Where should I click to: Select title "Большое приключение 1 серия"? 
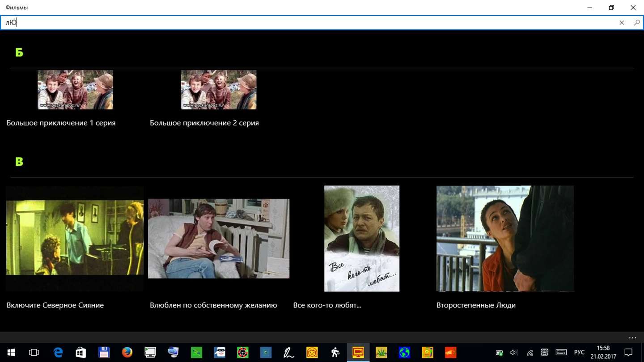61,123
